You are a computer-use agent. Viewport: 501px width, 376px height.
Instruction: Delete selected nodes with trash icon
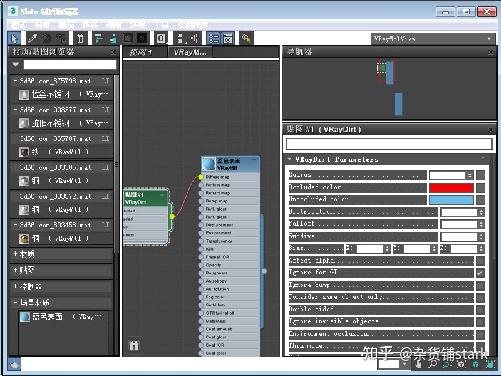(x=80, y=38)
